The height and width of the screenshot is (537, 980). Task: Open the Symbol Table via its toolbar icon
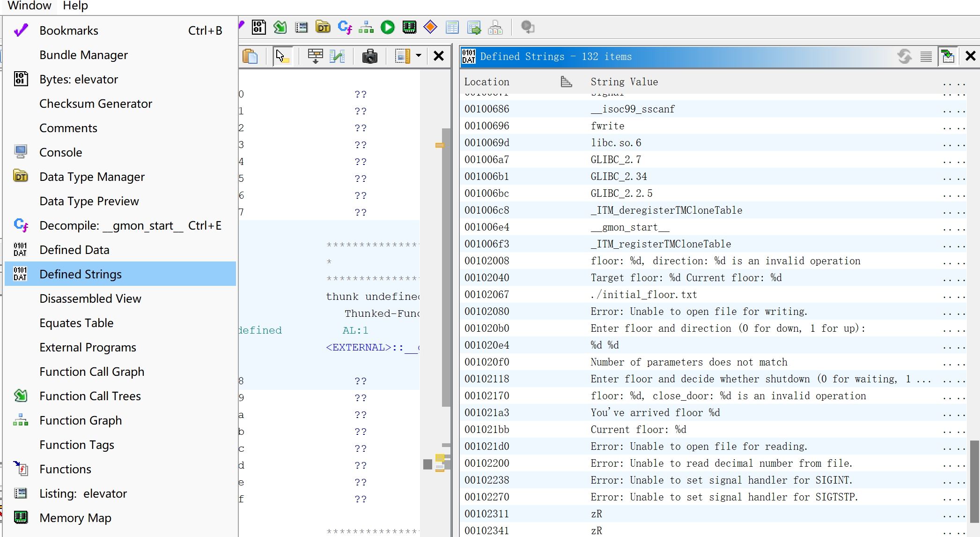[x=452, y=28]
